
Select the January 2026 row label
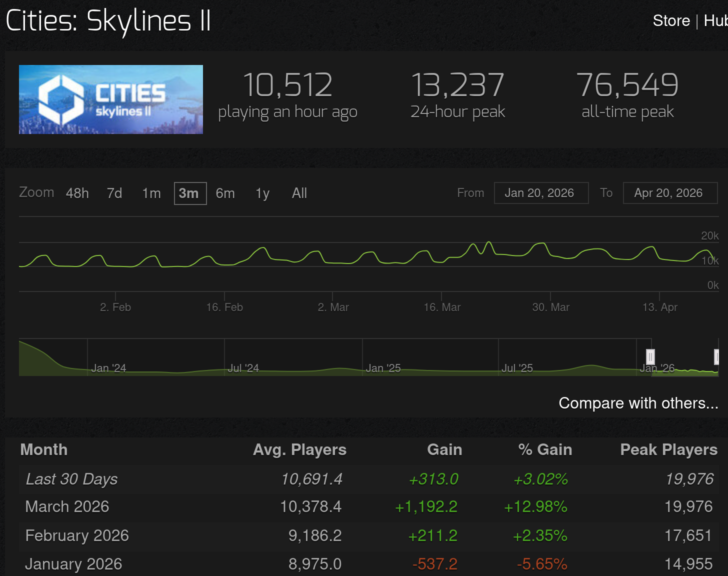[x=73, y=564]
